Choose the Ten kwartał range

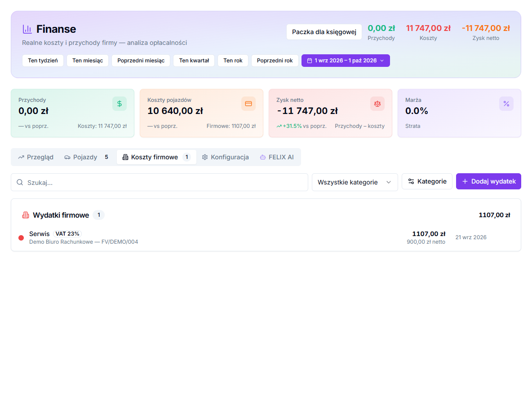pos(194,61)
